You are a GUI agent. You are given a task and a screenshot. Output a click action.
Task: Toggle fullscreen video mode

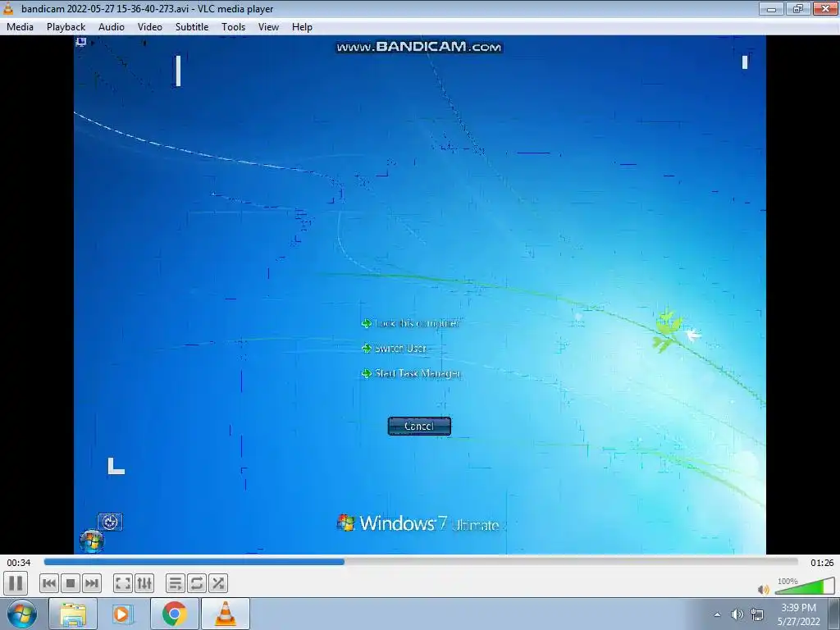123,583
